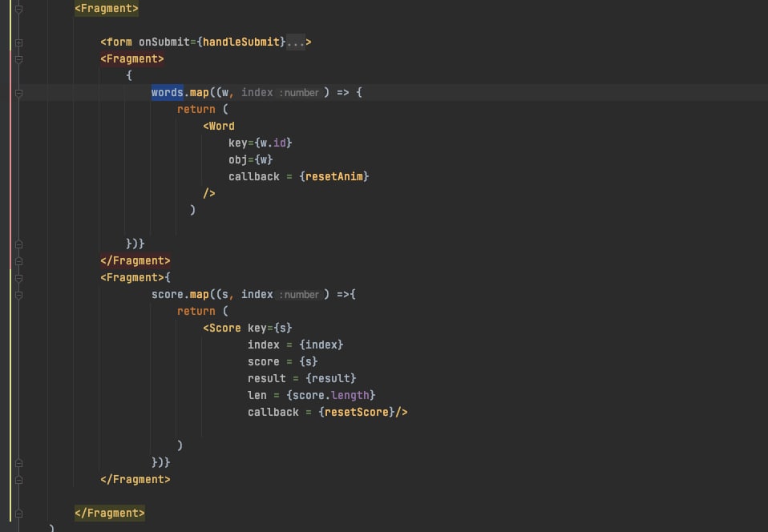Click the red-highlighted '</Fragment>' closing tag
Viewport: 768px width, 532px height.
tap(135, 260)
